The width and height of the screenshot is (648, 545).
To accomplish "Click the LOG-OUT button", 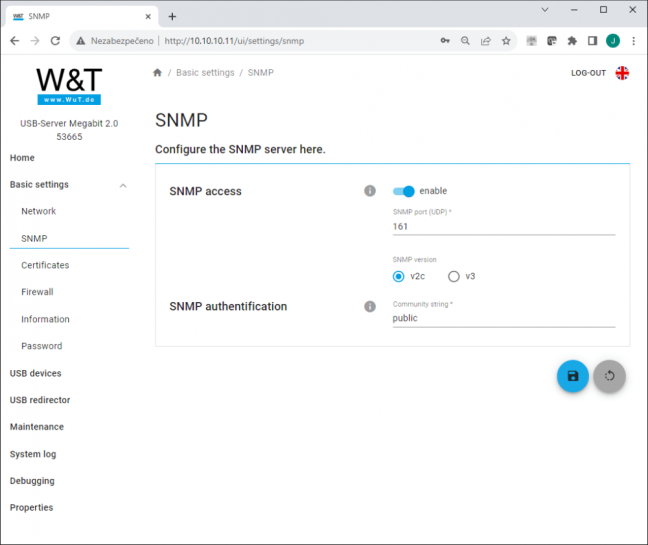I will tap(588, 73).
